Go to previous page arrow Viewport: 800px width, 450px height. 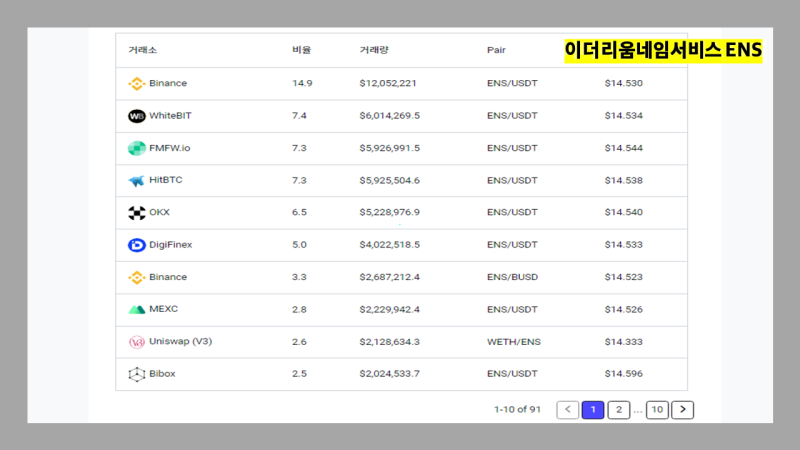click(567, 410)
